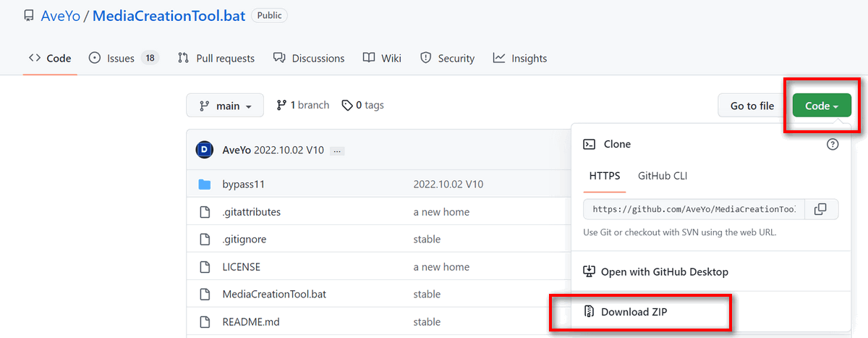Click the 1 branch link
This screenshot has width=868, height=338.
tap(303, 105)
